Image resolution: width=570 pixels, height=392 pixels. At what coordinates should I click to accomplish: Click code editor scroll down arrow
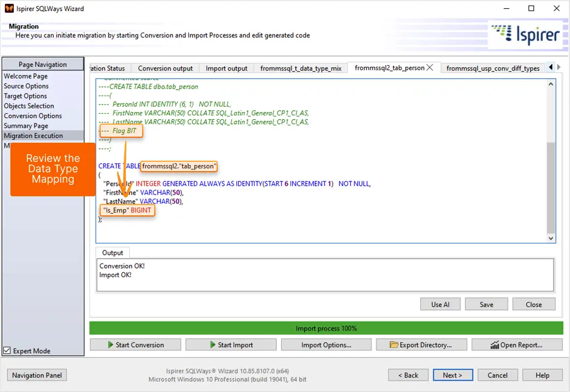(551, 238)
